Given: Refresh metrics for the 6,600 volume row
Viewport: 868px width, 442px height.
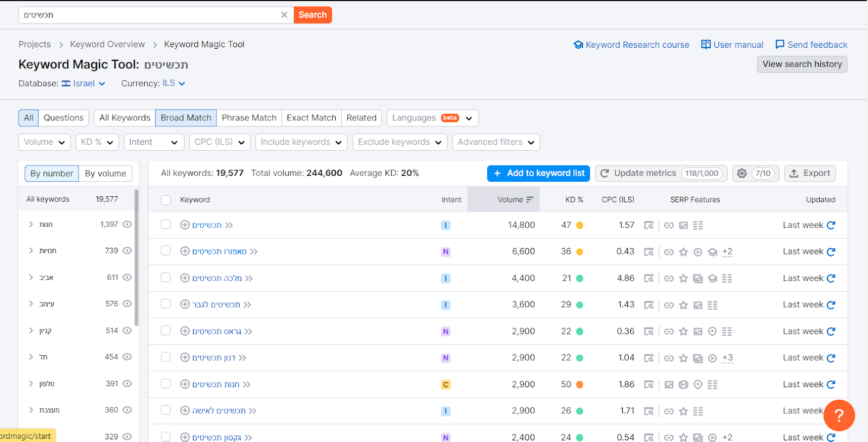Looking at the screenshot, I should pyautogui.click(x=831, y=252).
